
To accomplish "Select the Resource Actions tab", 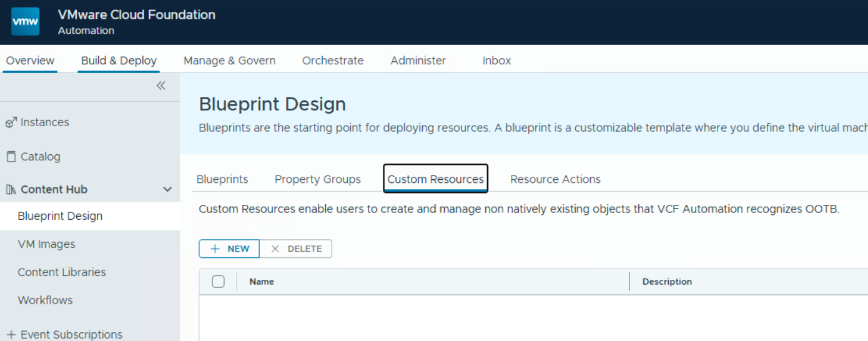I will tap(555, 179).
